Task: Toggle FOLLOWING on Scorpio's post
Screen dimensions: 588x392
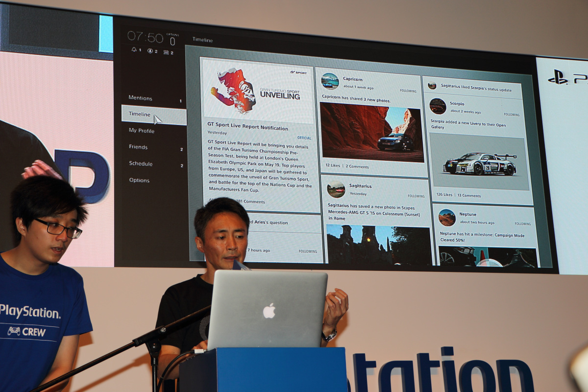Action: pos(512,114)
